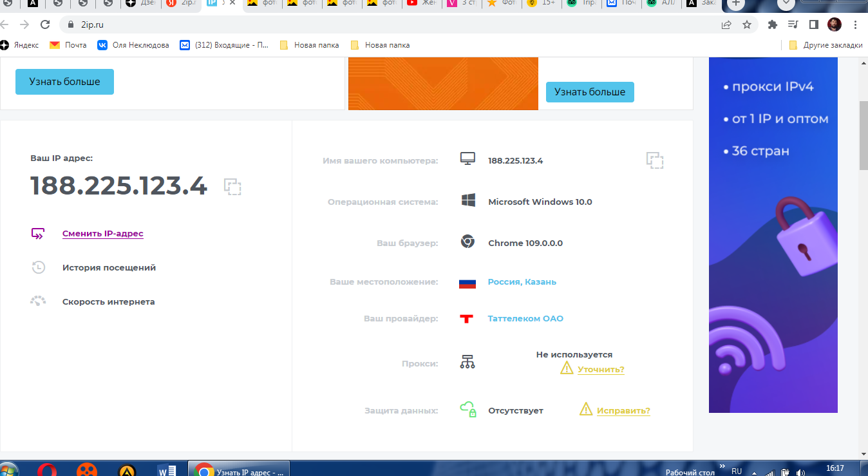Click the Сменить IP-адрес link
868x476 pixels.
click(103, 234)
